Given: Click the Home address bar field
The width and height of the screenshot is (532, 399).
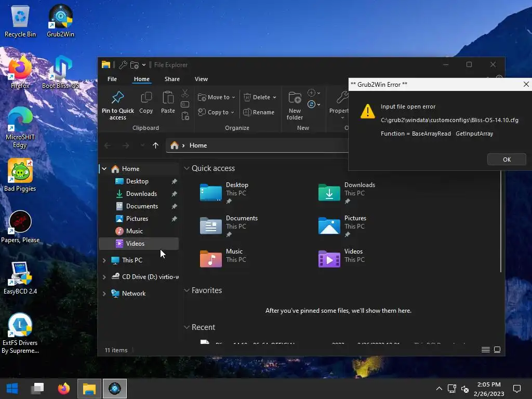Looking at the screenshot, I should [258, 145].
